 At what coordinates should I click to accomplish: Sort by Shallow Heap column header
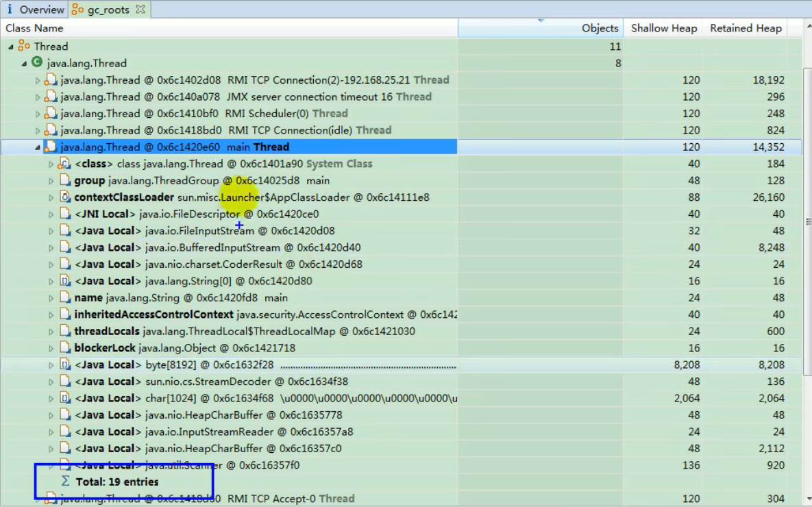664,28
